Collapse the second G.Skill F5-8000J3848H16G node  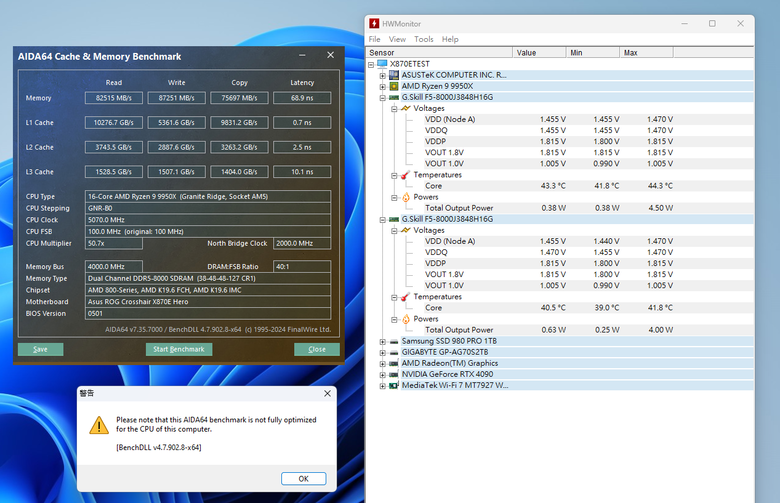383,220
